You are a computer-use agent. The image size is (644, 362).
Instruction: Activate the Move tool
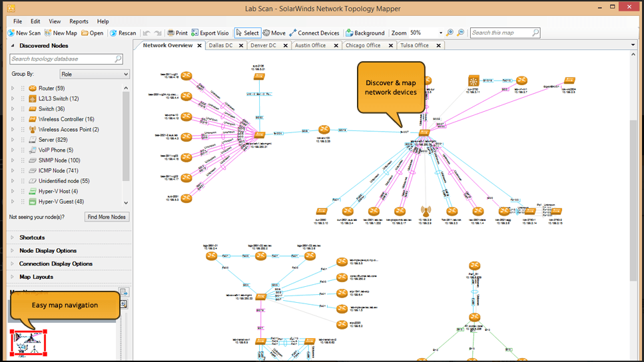(x=274, y=33)
